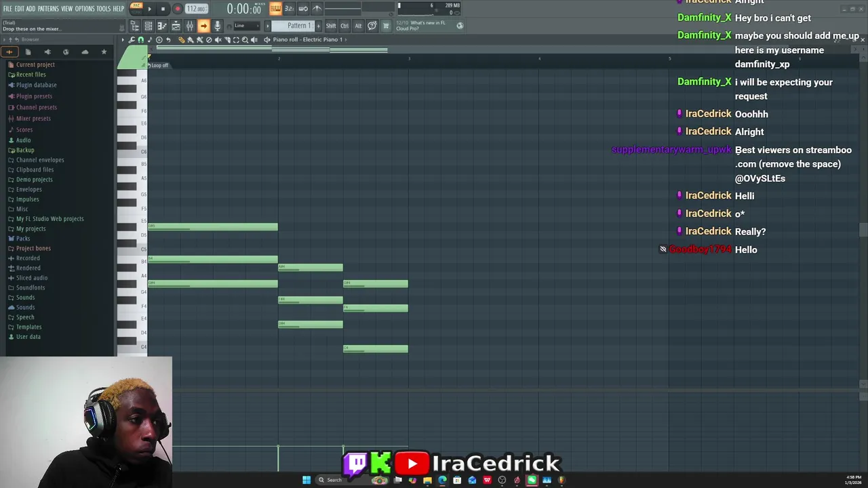Screen dimensions: 868x488
Task: Click the HELP menu item
Action: pos(118,8)
